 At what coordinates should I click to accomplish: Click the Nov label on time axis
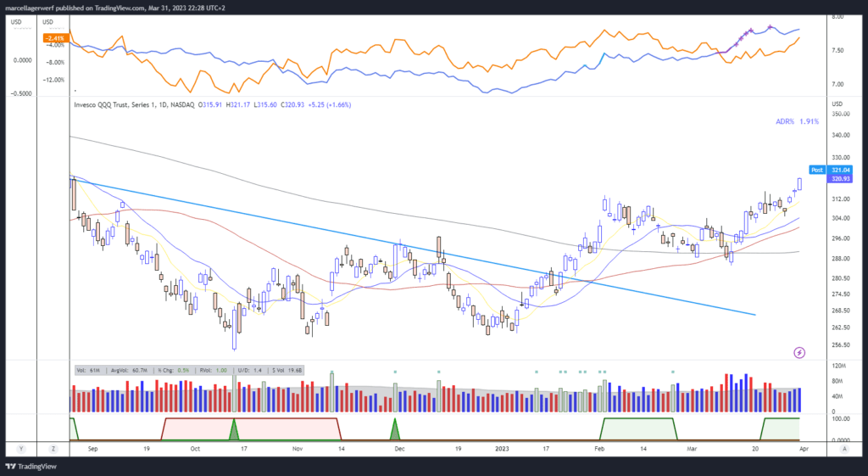click(x=298, y=449)
